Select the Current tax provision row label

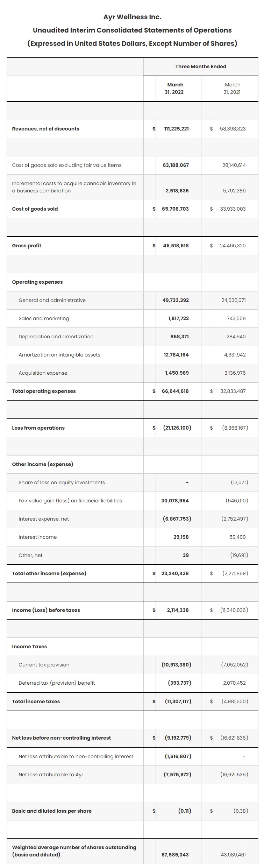(44, 665)
